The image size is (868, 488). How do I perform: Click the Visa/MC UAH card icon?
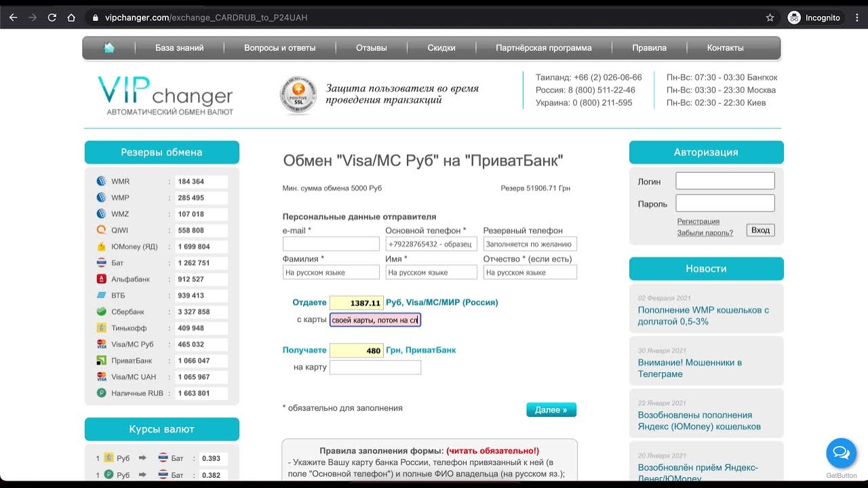coord(101,377)
